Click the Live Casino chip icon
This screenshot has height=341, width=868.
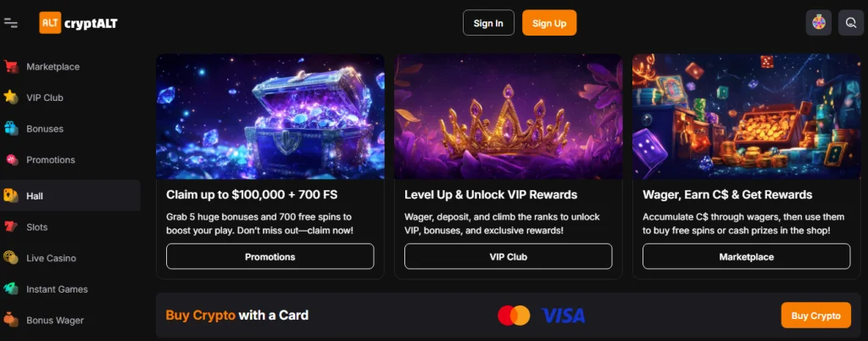[11, 258]
